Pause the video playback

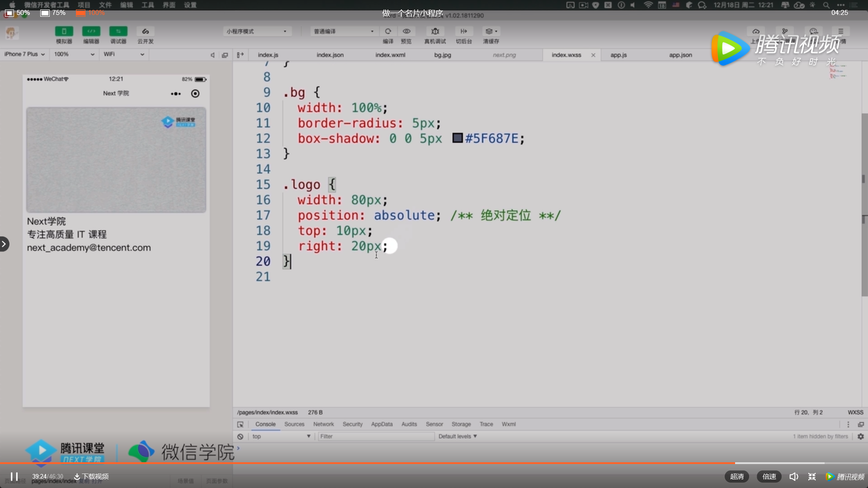point(14,476)
